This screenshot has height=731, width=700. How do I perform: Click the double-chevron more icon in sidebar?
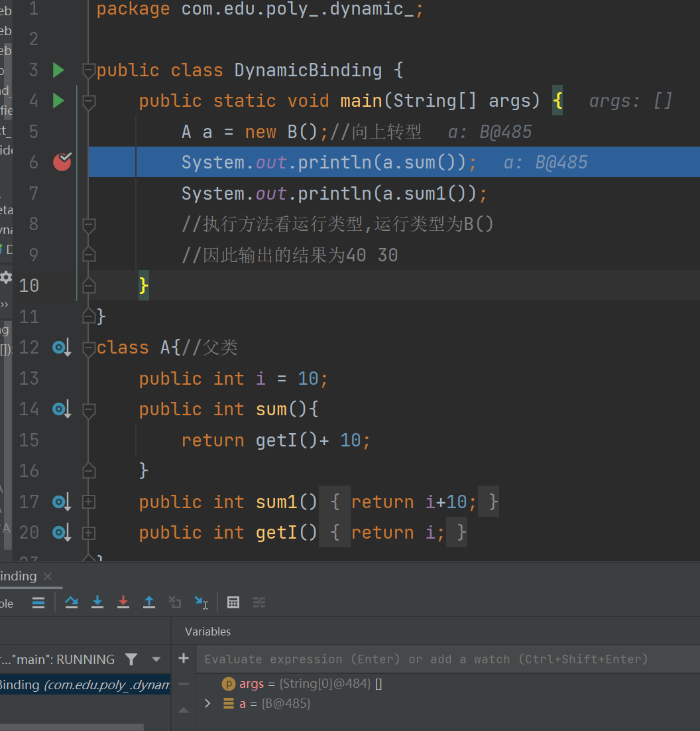coord(4,305)
